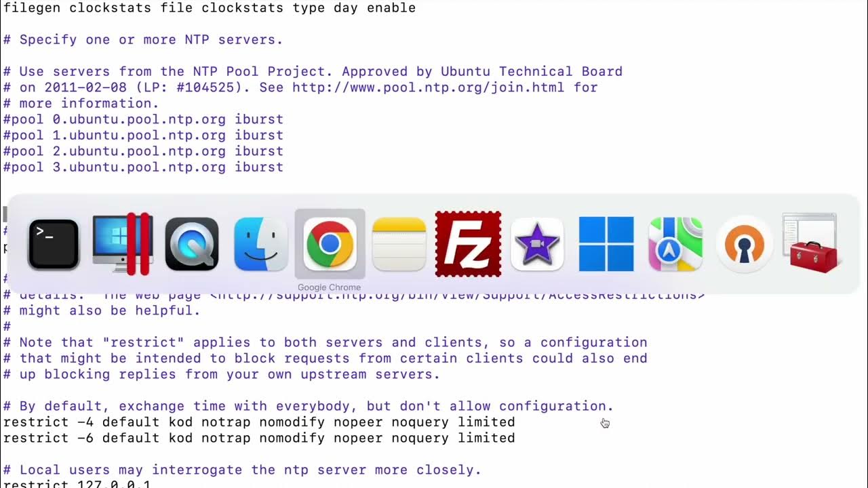
Task: Click the 'filegen clockstats' line
Action: (x=210, y=8)
